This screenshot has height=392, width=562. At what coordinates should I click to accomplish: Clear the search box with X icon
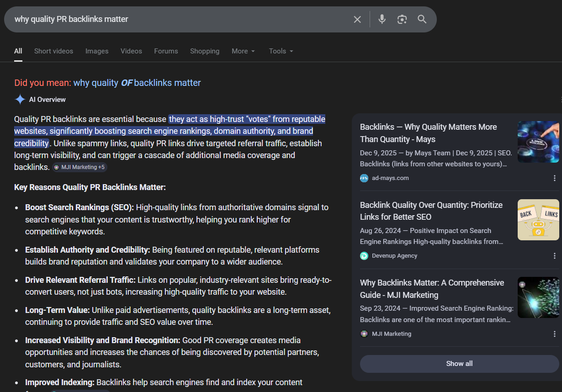[x=357, y=19]
